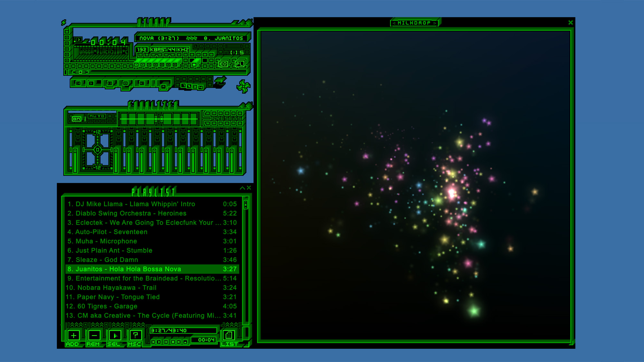Click the Eject button in main window
This screenshot has width=644, height=362.
pos(164,86)
